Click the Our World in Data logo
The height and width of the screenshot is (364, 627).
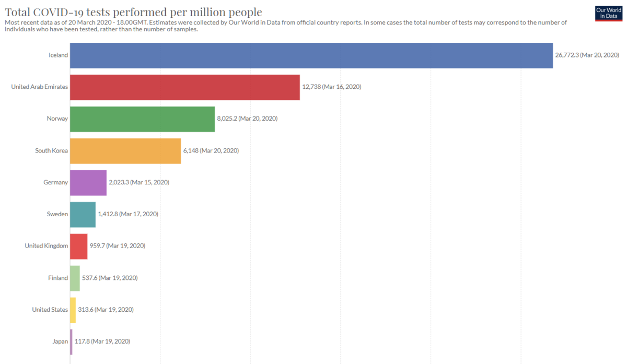[x=609, y=14]
